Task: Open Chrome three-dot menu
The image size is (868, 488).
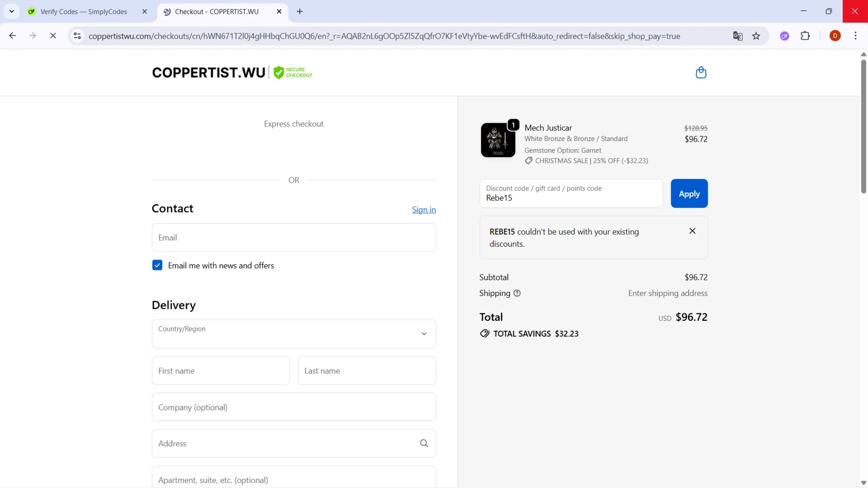Action: pyautogui.click(x=856, y=36)
